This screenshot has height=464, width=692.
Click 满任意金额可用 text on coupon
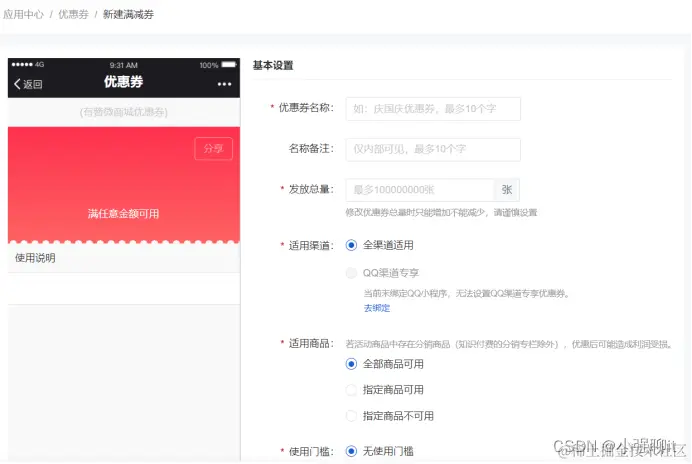point(123,214)
